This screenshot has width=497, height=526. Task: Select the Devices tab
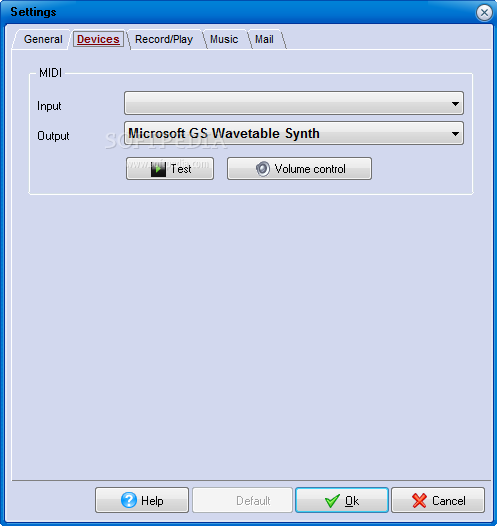[x=98, y=39]
